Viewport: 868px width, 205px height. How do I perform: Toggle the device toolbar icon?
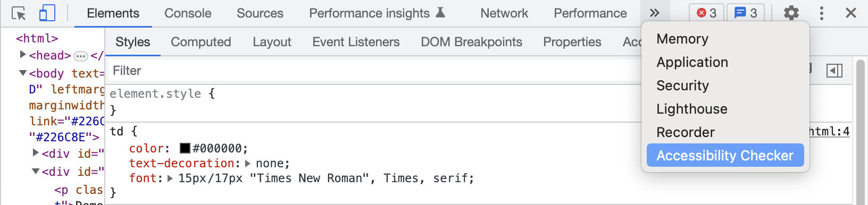[x=47, y=13]
